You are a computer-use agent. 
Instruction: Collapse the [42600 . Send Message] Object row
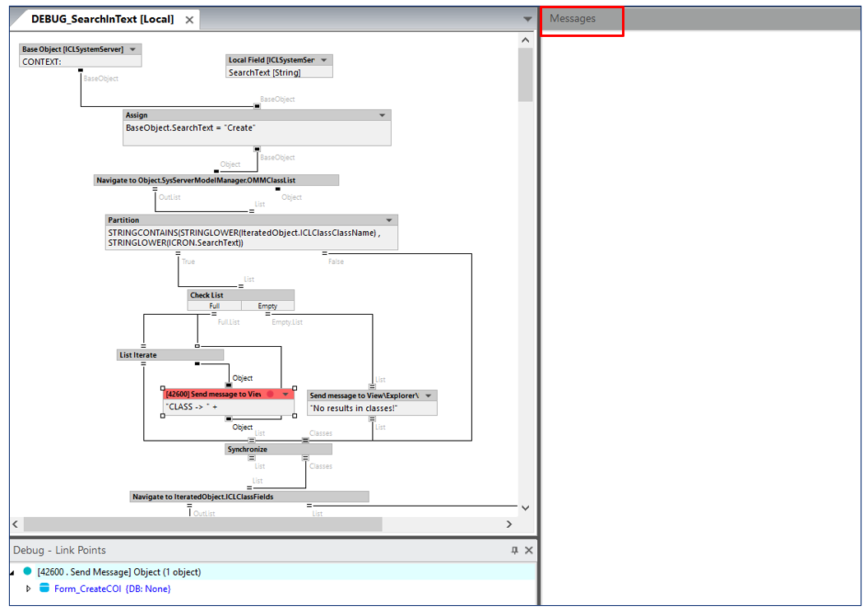[12, 573]
